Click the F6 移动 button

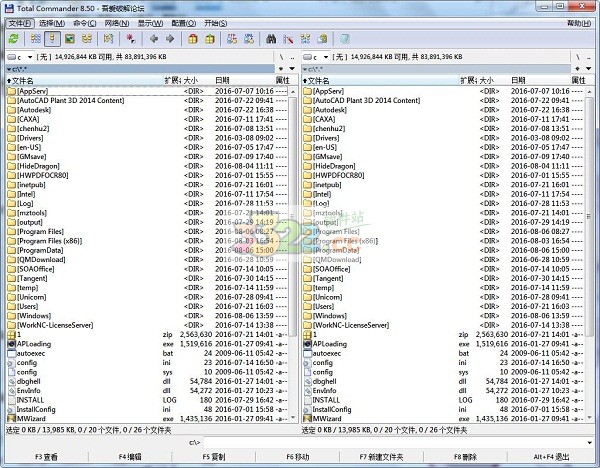297,457
